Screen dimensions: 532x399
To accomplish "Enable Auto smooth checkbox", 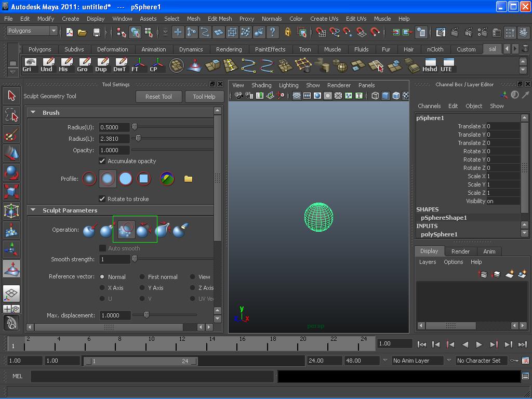I will tap(102, 248).
